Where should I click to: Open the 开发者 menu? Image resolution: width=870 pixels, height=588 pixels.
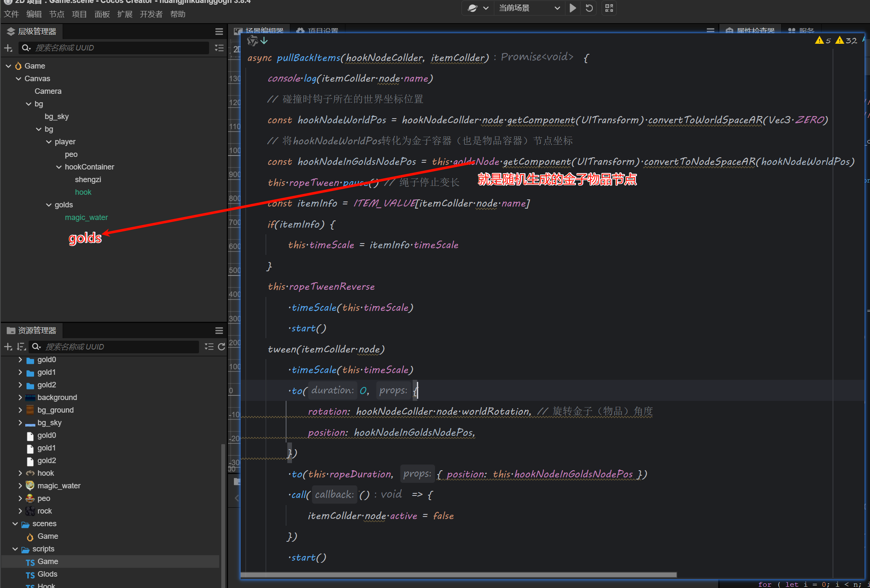(151, 14)
